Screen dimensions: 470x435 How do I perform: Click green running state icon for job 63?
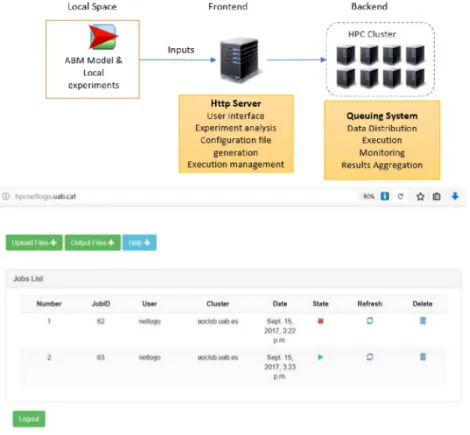point(320,357)
